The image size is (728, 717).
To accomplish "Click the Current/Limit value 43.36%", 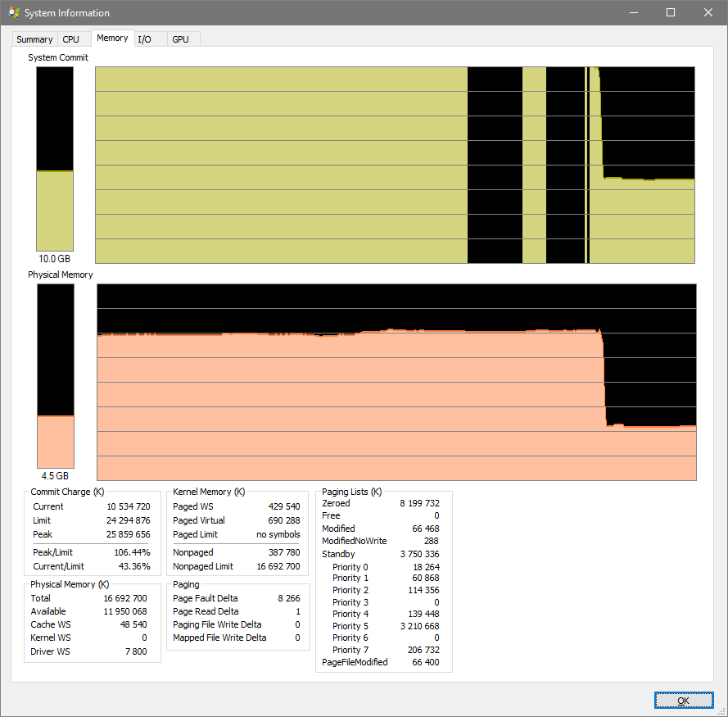I will tap(134, 566).
